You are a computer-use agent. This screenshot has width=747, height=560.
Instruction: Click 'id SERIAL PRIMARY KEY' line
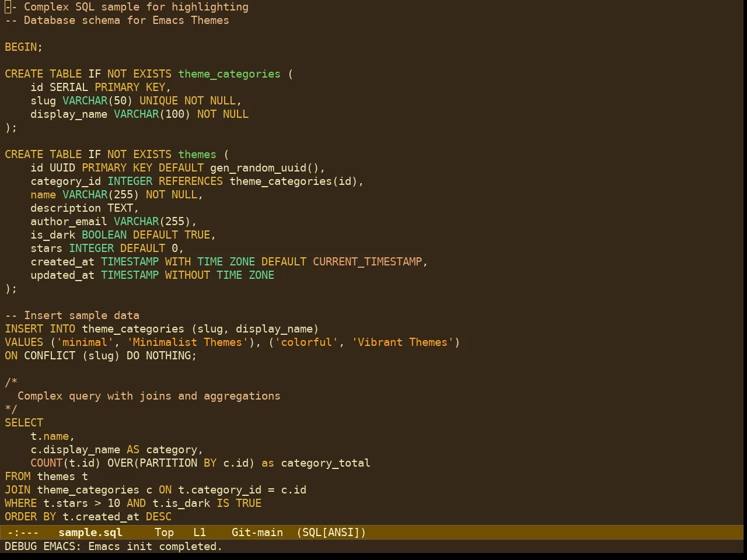tap(100, 87)
